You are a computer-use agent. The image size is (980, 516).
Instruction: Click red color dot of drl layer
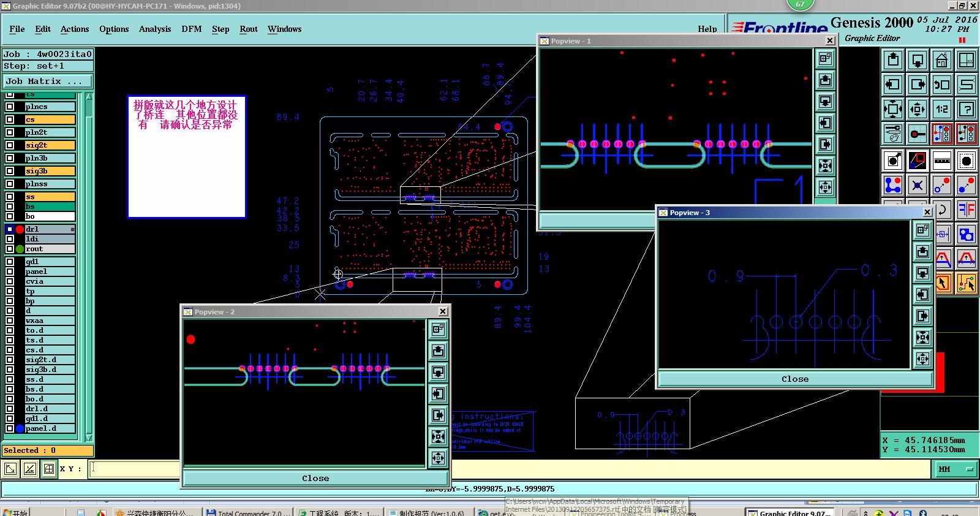coord(20,229)
